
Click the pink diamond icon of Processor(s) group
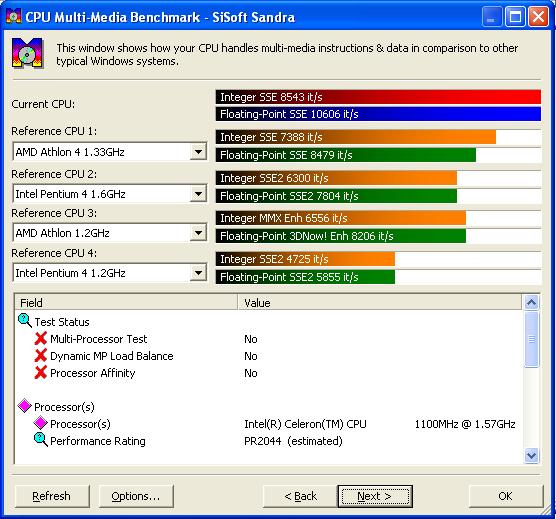tap(24, 406)
